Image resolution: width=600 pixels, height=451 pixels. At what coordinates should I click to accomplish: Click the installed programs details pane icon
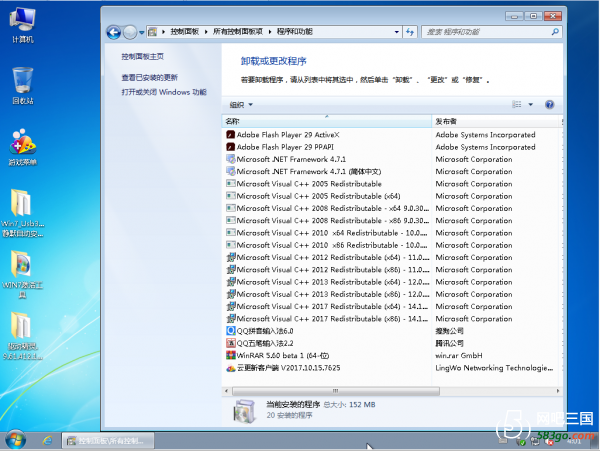244,411
